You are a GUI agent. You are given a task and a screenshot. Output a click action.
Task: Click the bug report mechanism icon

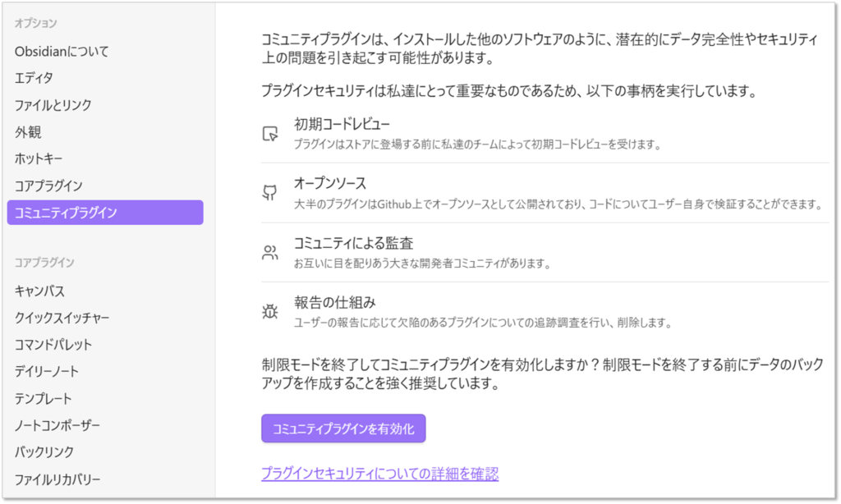[269, 311]
